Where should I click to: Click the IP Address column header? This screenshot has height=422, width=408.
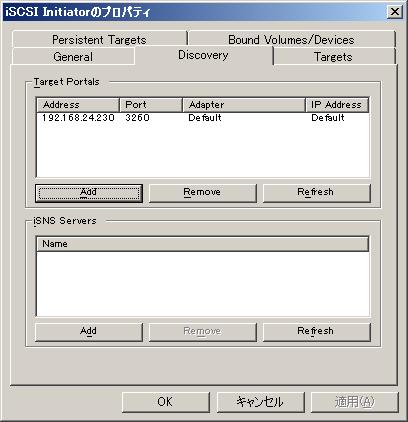[x=337, y=105]
